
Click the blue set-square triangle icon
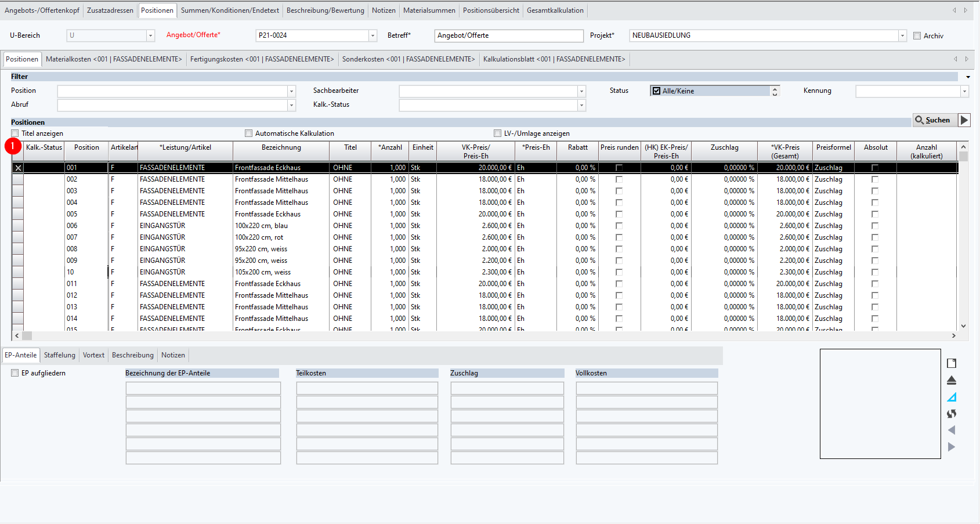pyautogui.click(x=952, y=397)
